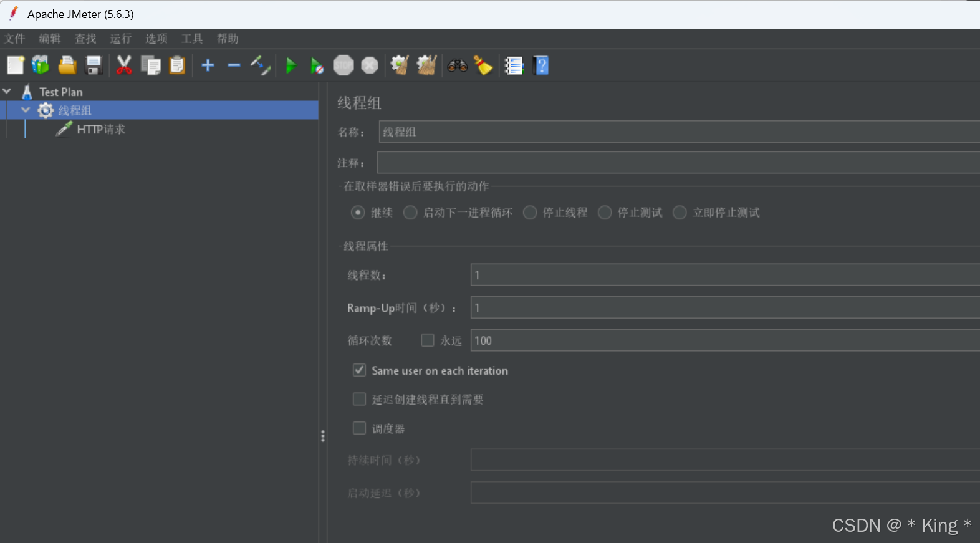Save the test plan with floppy icon

click(x=94, y=65)
